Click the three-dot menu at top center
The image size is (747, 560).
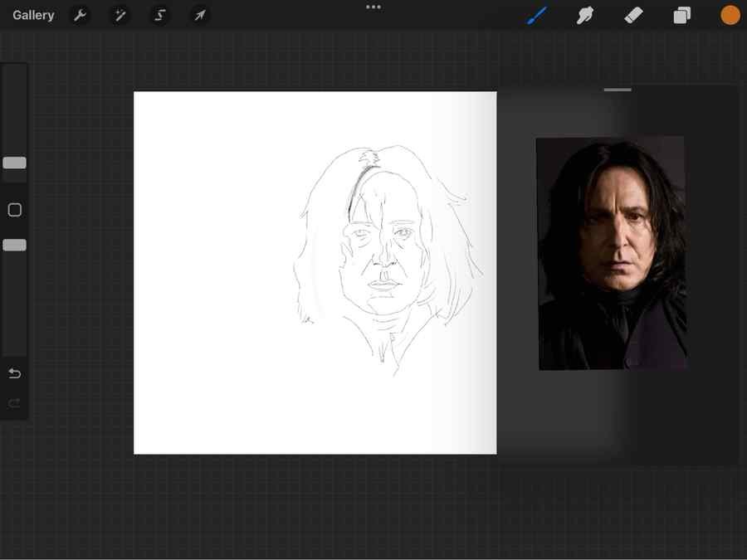point(373,7)
